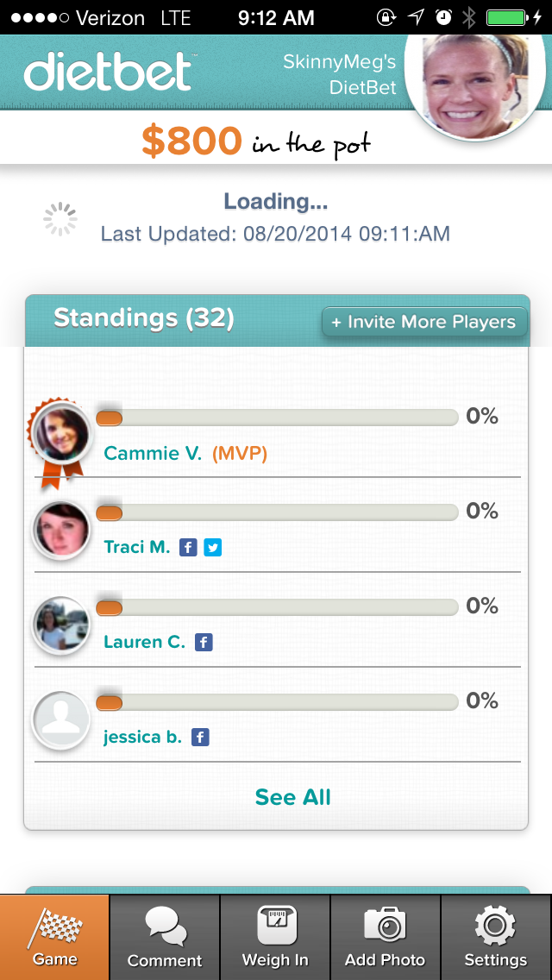Switch to the Comment tab
Image resolution: width=552 pixels, height=980 pixels.
click(165, 937)
